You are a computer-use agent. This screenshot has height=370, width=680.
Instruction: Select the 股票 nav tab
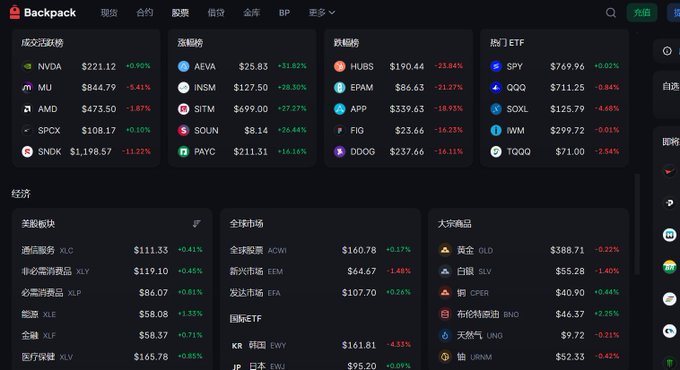click(x=180, y=13)
